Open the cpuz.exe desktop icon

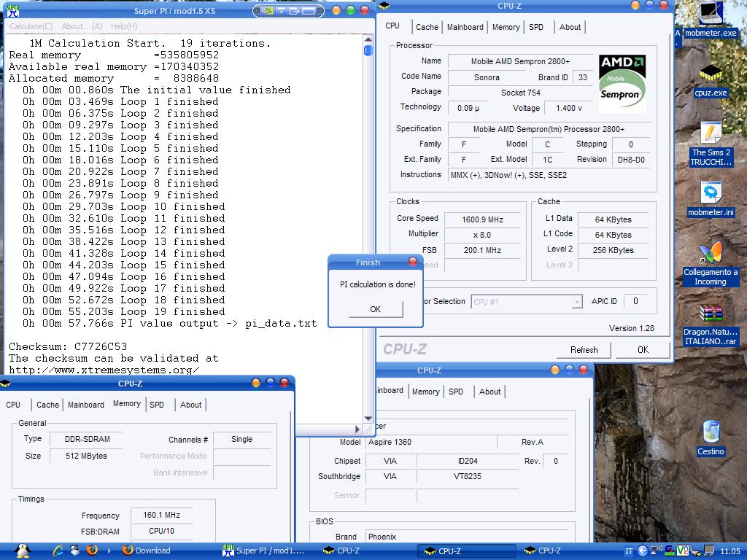711,81
